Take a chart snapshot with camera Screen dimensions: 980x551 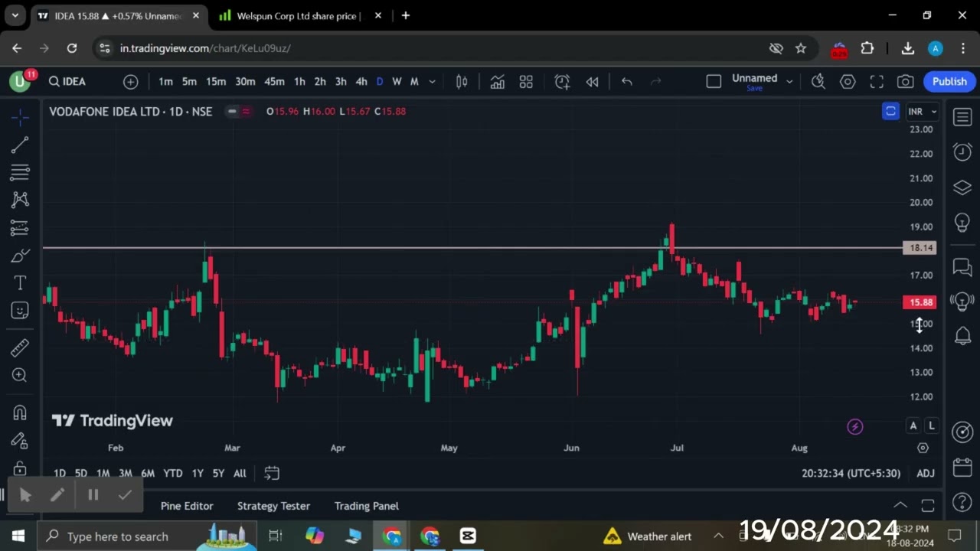coord(906,81)
